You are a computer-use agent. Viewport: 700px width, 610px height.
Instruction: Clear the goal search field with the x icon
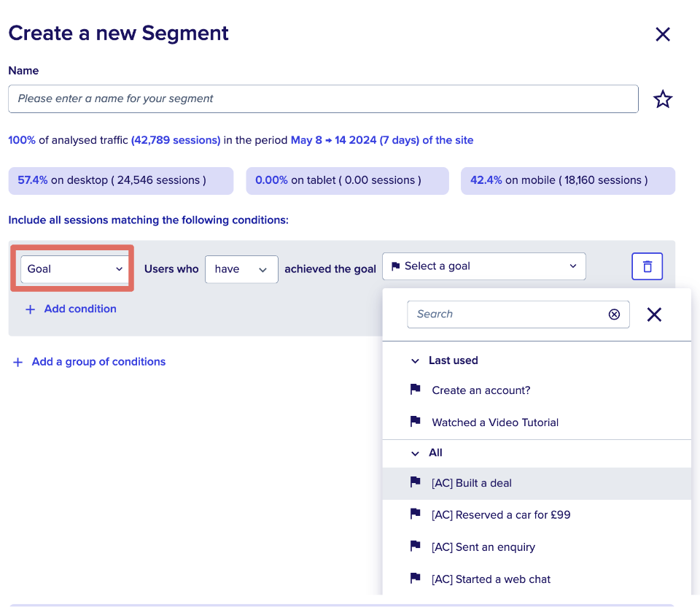click(614, 314)
